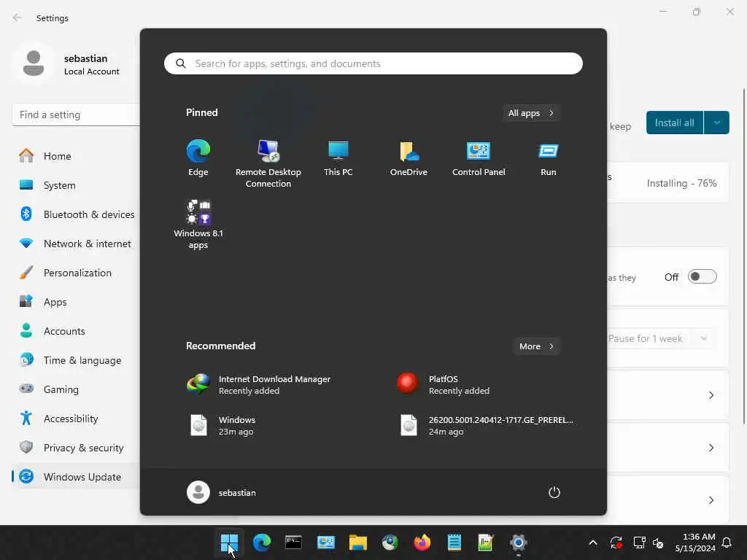Click Installing - 76% status text
The width and height of the screenshot is (747, 560).
pos(681,183)
